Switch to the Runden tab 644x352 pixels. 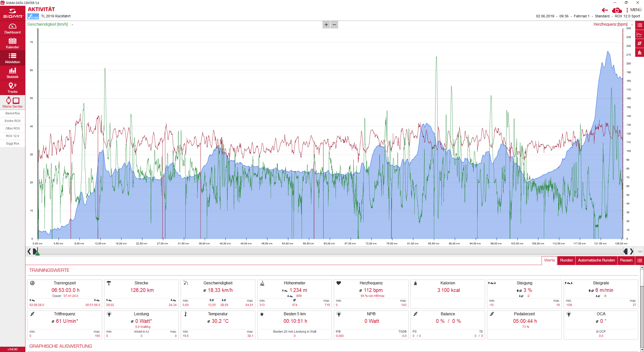click(566, 260)
